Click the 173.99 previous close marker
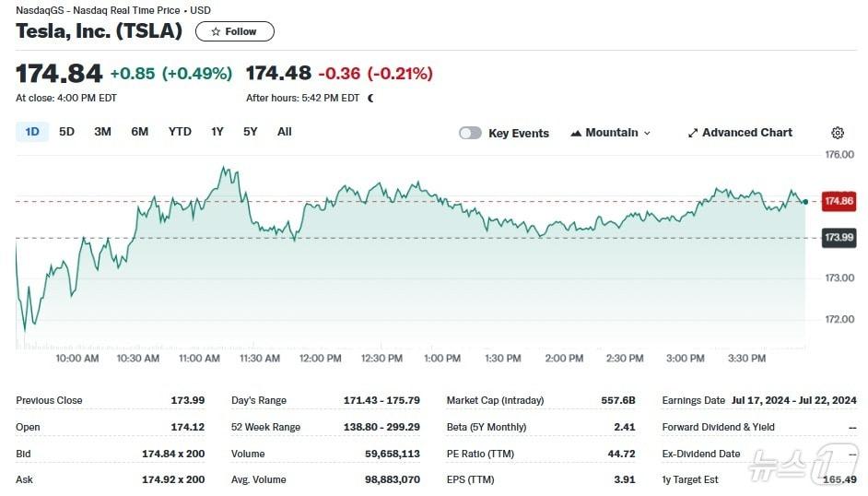Image resolution: width=868 pixels, height=496 pixels. pos(839,238)
